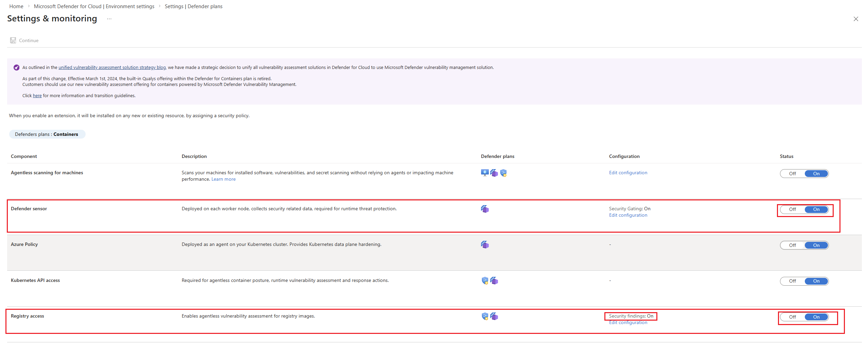
Task: Click the Defender for Servers plan icon in Agentless scanning row
Action: [485, 173]
